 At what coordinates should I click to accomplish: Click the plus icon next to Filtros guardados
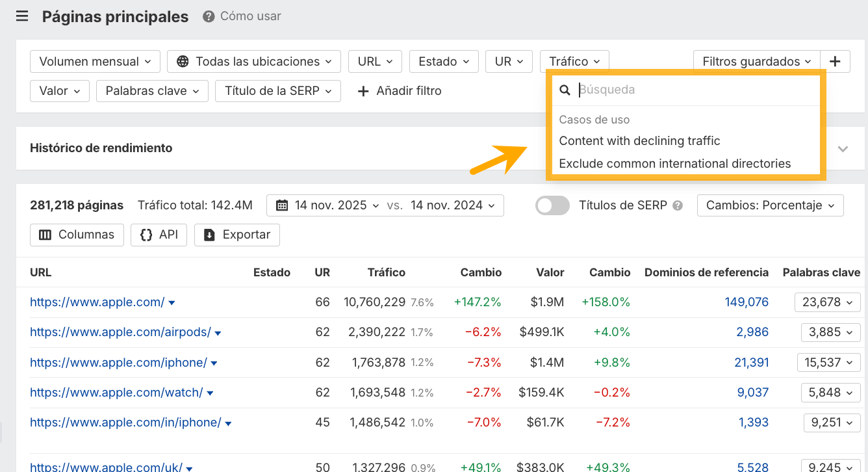click(x=835, y=60)
